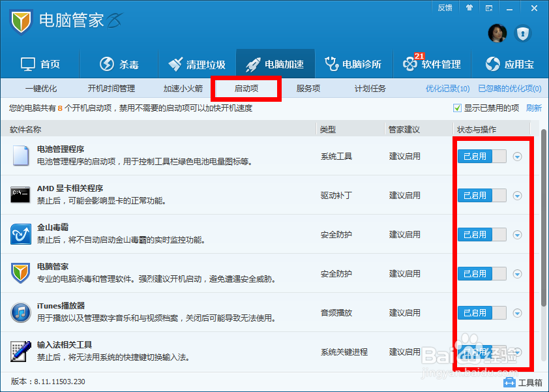Image resolution: width=549 pixels, height=392 pixels.
Task: Select the 启动项 sub-tab
Action: click(246, 88)
